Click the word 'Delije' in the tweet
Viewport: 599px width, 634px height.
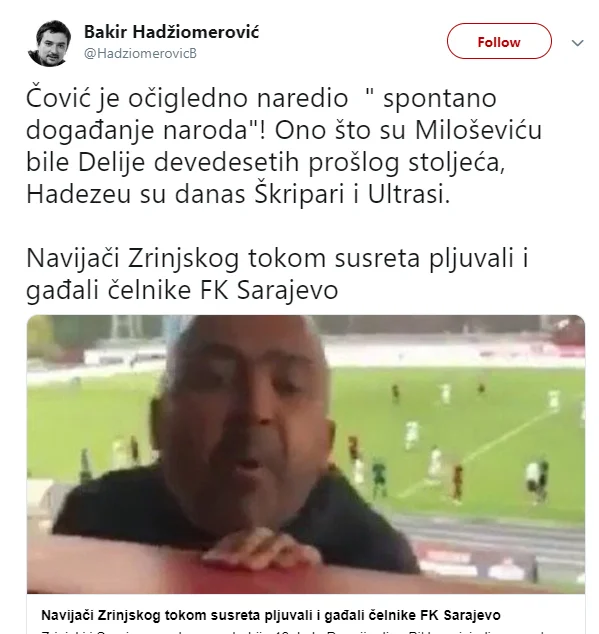[111, 163]
